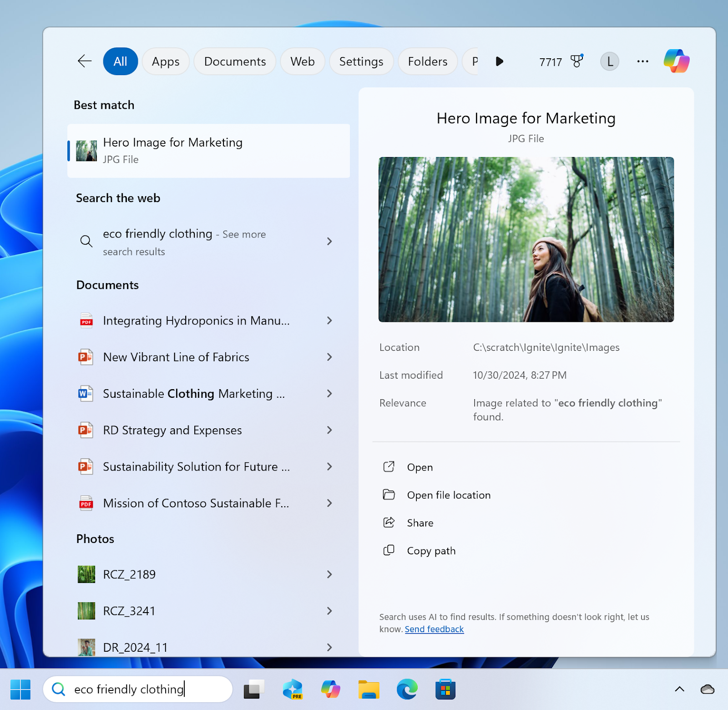The width and height of the screenshot is (728, 710).
Task: Go back with the left arrow icon
Action: point(85,61)
